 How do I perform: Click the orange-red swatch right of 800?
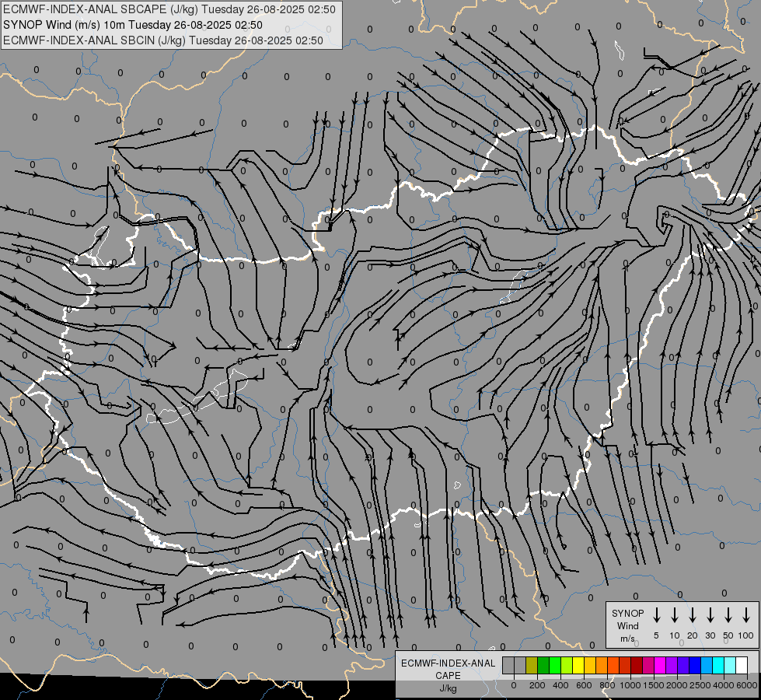click(x=613, y=665)
